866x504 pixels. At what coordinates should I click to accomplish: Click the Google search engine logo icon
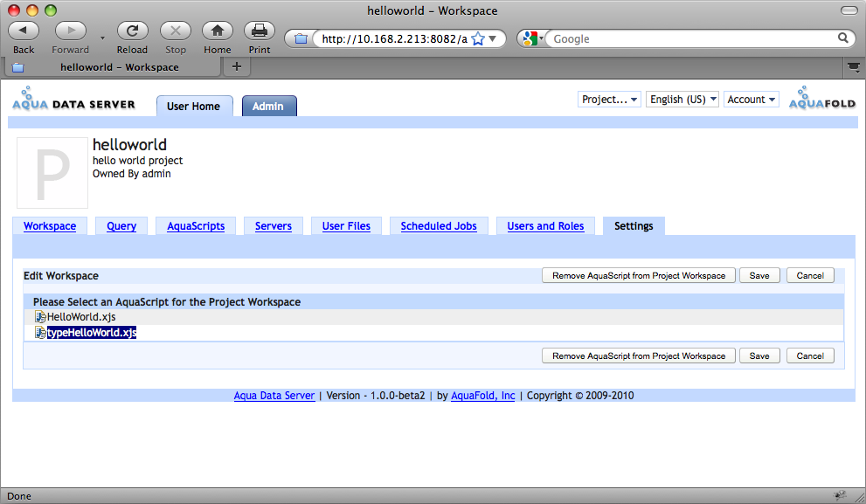pyautogui.click(x=530, y=38)
